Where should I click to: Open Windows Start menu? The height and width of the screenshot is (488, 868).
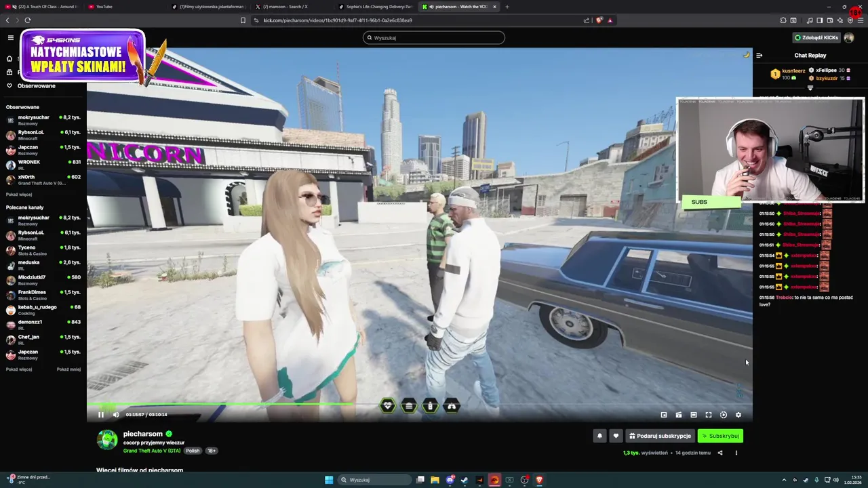pos(329,480)
